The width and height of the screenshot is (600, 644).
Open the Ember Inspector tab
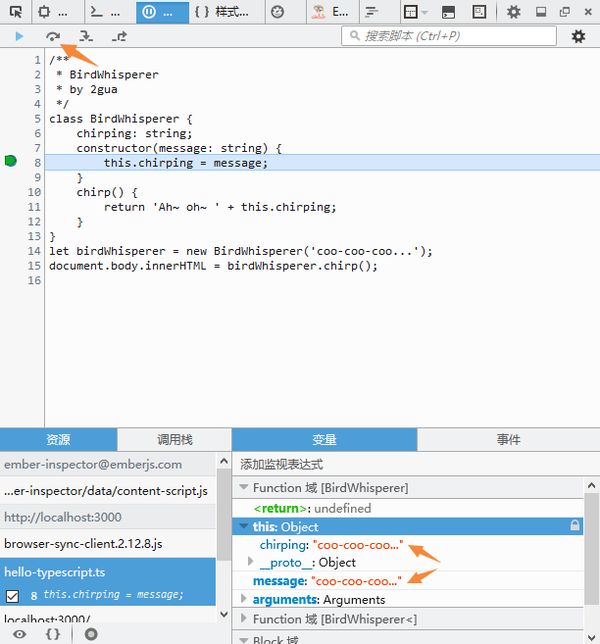coord(333,12)
